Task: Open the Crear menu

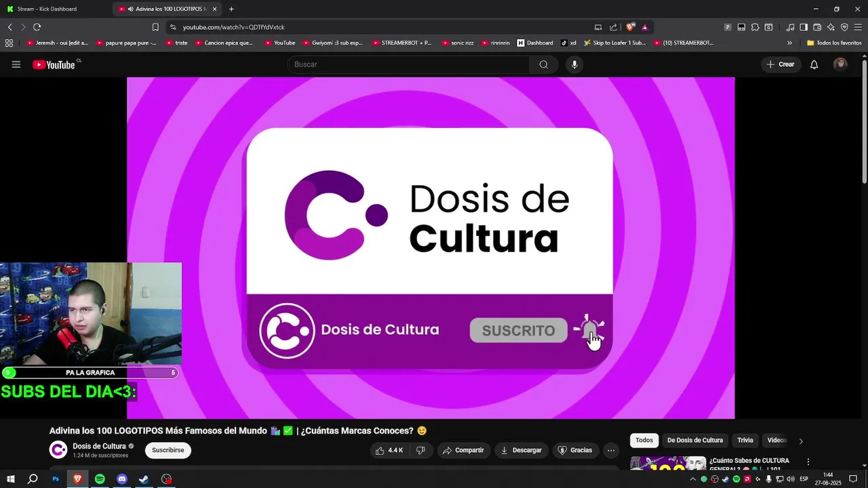Action: pos(780,64)
